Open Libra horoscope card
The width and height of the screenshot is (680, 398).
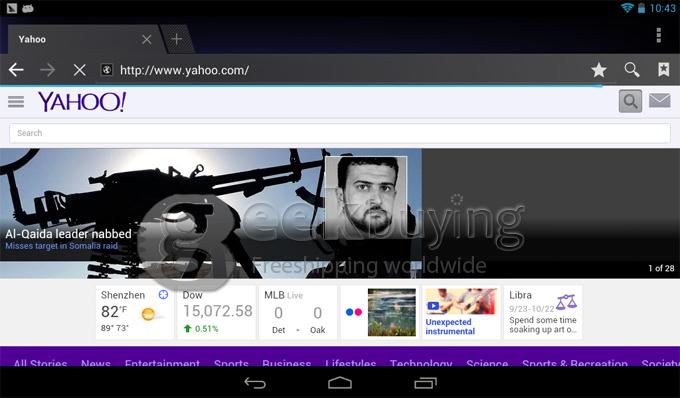(x=543, y=312)
